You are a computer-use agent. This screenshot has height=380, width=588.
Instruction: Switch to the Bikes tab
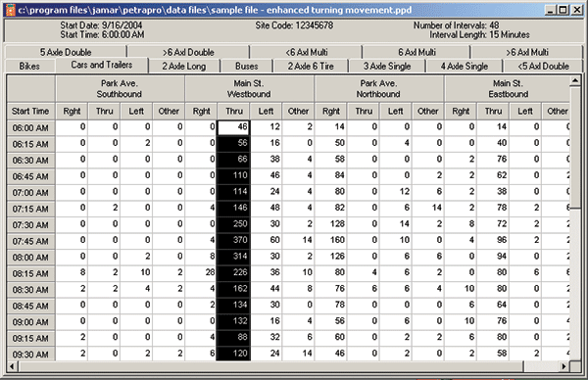pos(29,66)
